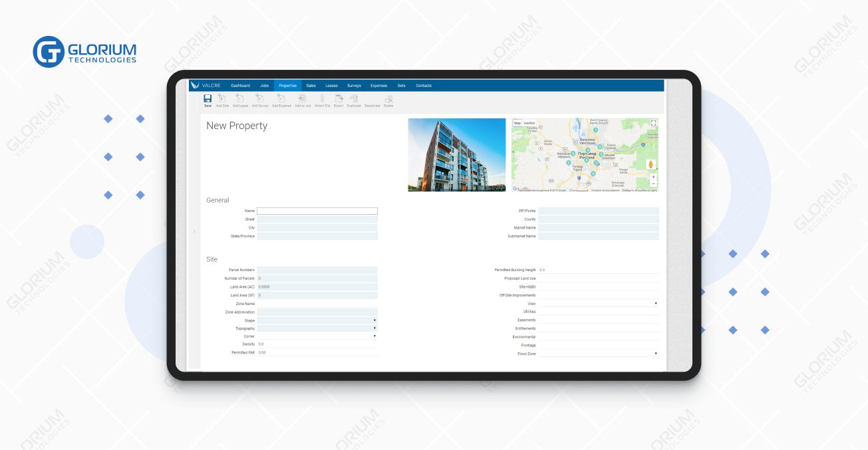Zoom in on the map with plus button
The image size is (868, 450).
click(653, 177)
